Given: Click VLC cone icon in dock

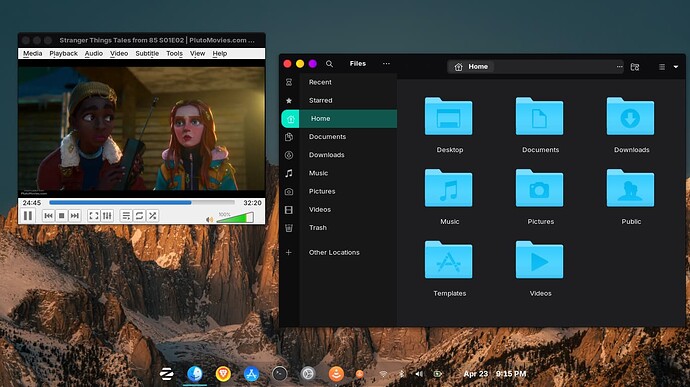Looking at the screenshot, I should [x=336, y=374].
